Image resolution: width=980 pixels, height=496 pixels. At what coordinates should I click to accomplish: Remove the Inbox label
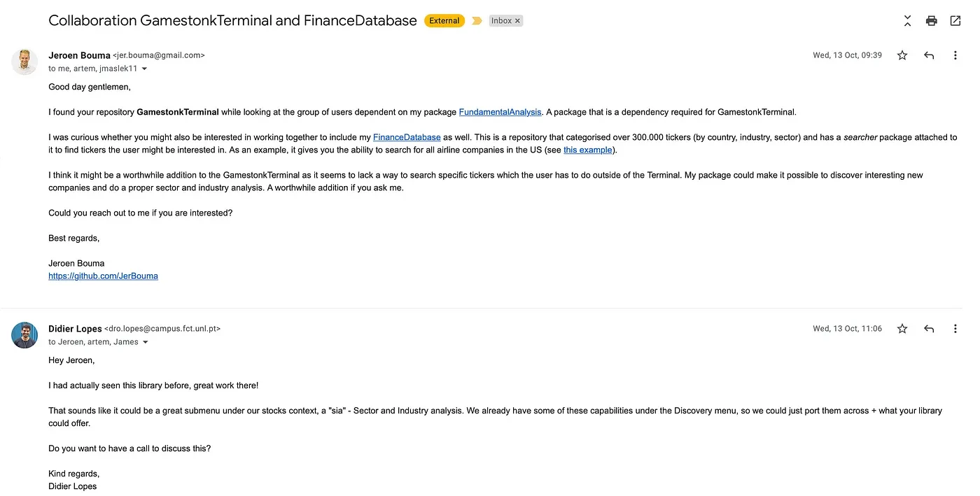tap(518, 21)
